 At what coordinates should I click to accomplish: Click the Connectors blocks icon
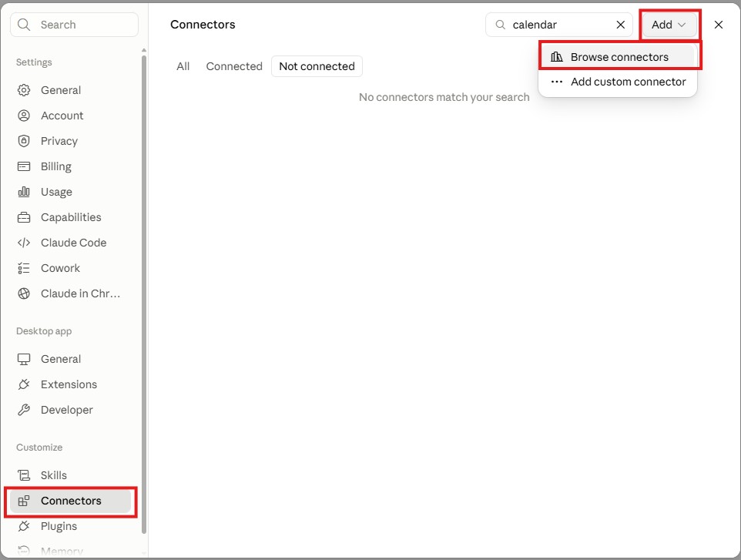pyautogui.click(x=24, y=501)
